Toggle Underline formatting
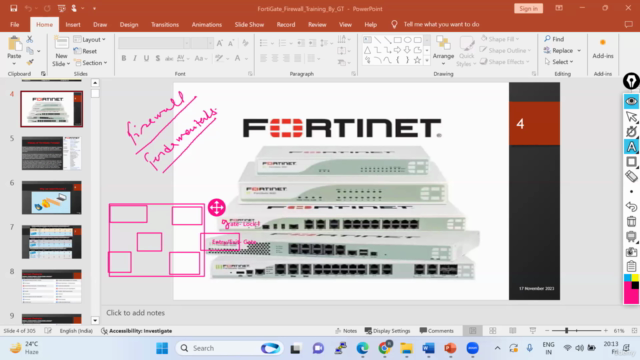The width and height of the screenshot is (640, 360). (x=146, y=58)
